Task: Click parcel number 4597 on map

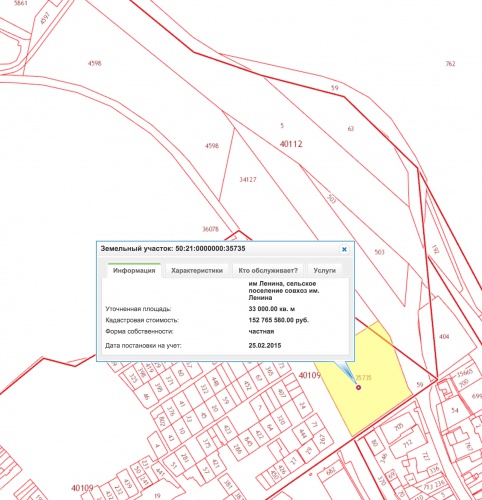Action: 45,18
